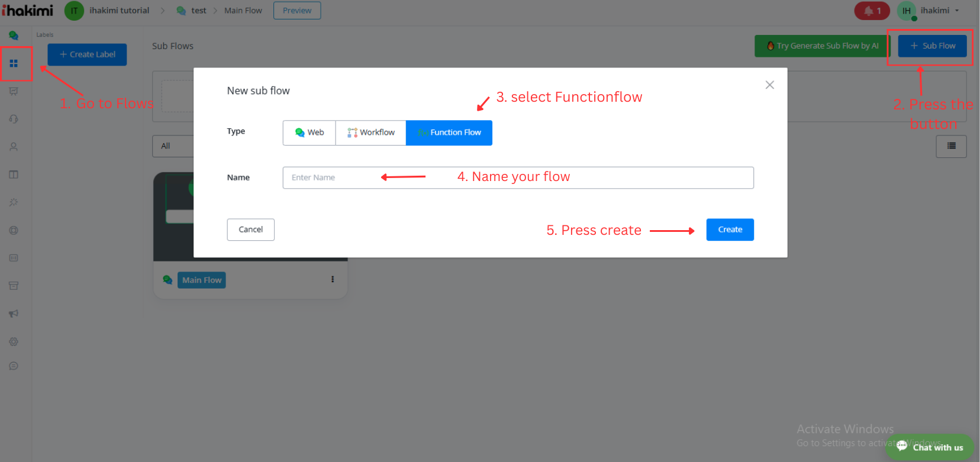Open ihakimi tutorial breadcrumb
980x462 pixels.
(119, 11)
